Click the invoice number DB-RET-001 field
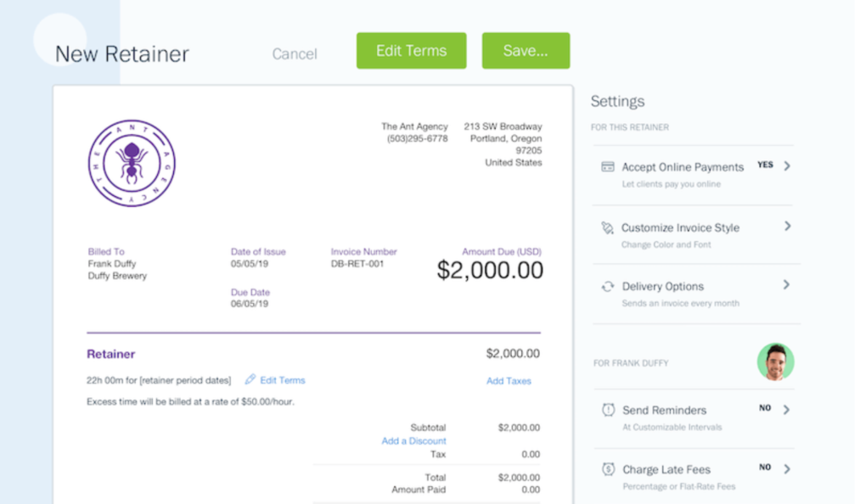The height and width of the screenshot is (504, 866). [357, 264]
